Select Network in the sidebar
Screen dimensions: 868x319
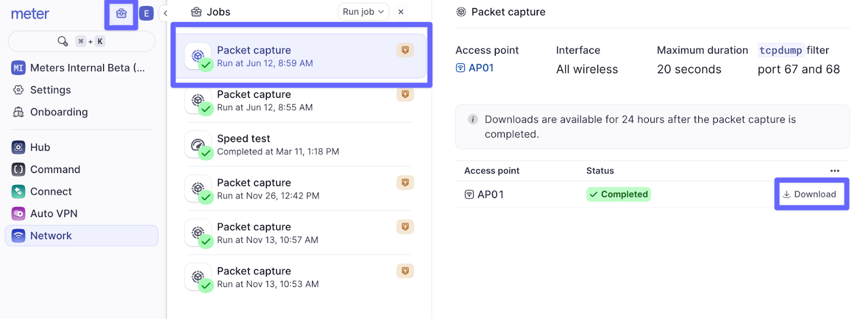pyautogui.click(x=51, y=236)
